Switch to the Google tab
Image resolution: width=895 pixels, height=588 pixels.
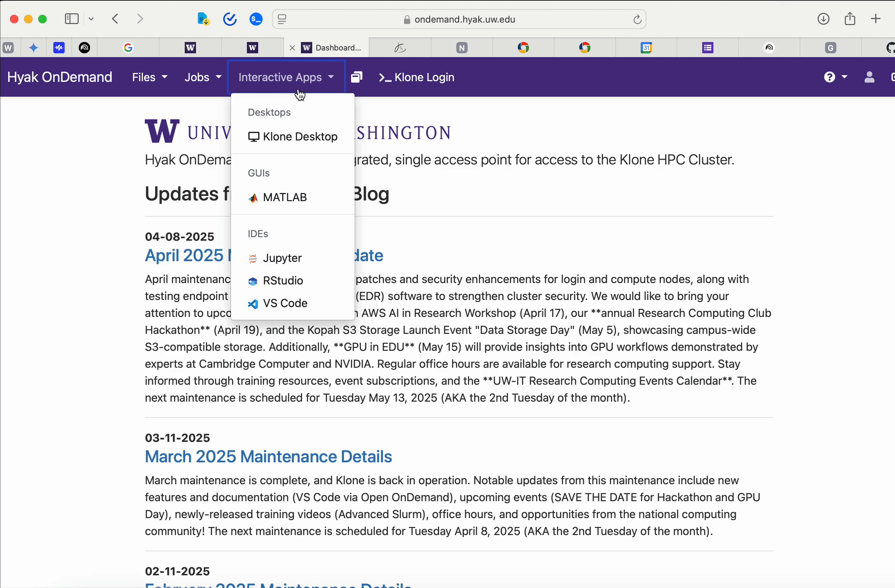[x=128, y=48]
